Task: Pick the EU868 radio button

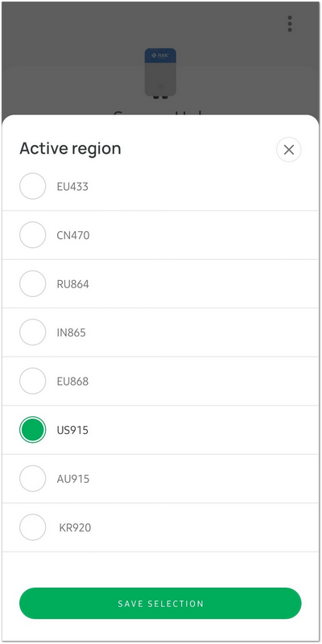Action: click(x=32, y=381)
